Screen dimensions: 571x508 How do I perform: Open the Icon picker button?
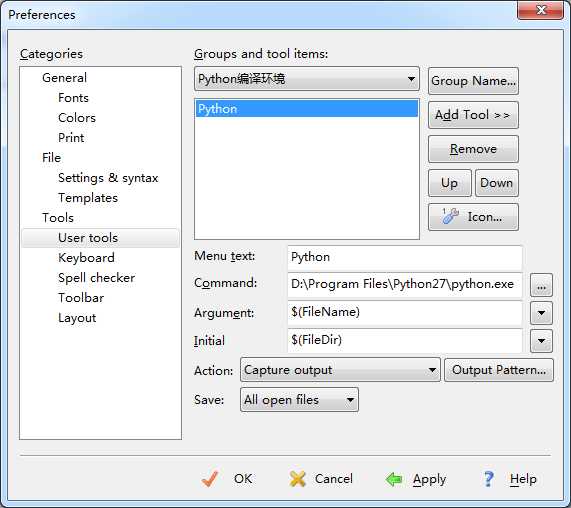click(473, 217)
